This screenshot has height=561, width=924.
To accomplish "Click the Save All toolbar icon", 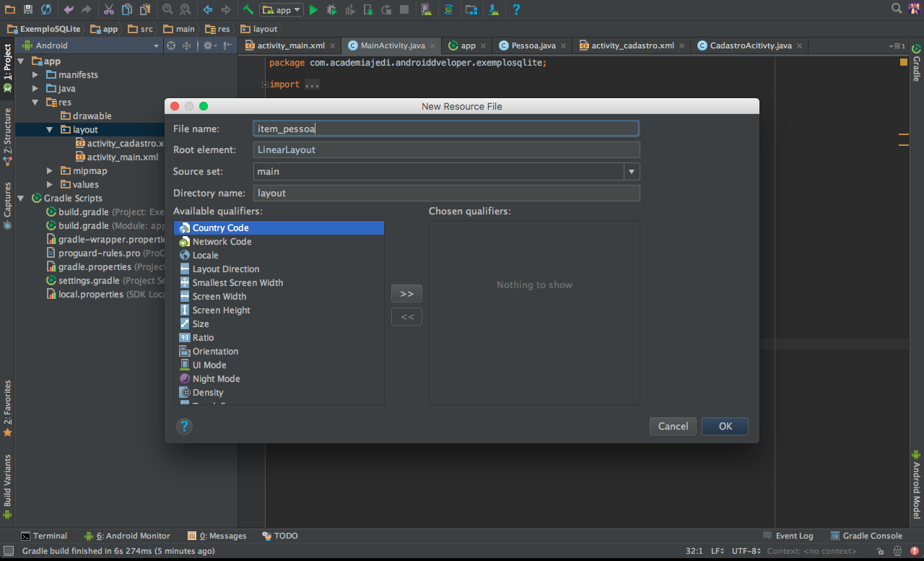I will pyautogui.click(x=28, y=9).
